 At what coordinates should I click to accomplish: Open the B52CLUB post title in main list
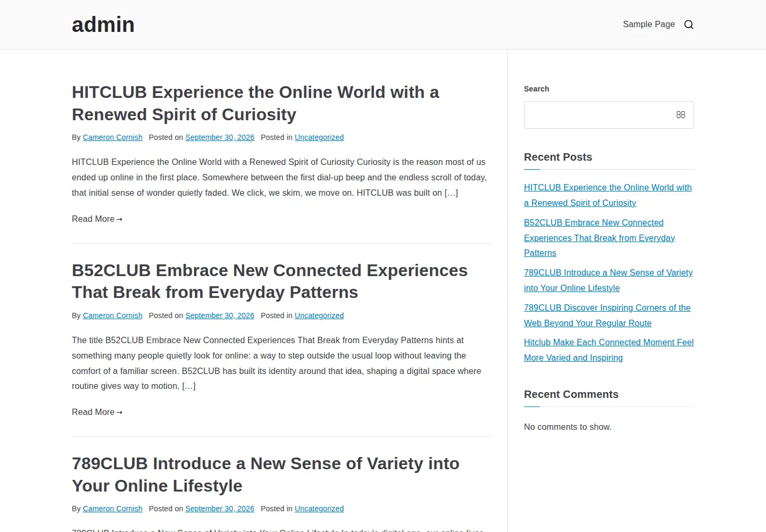click(270, 281)
